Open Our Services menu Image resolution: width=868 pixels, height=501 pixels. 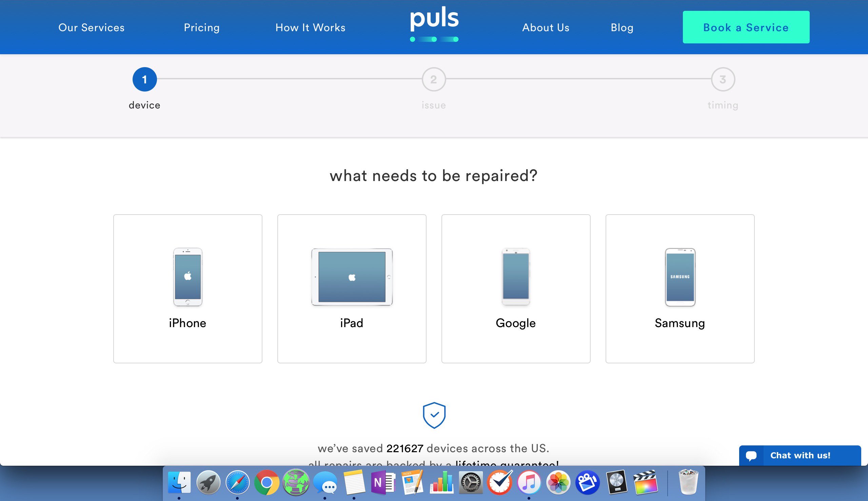click(x=92, y=27)
